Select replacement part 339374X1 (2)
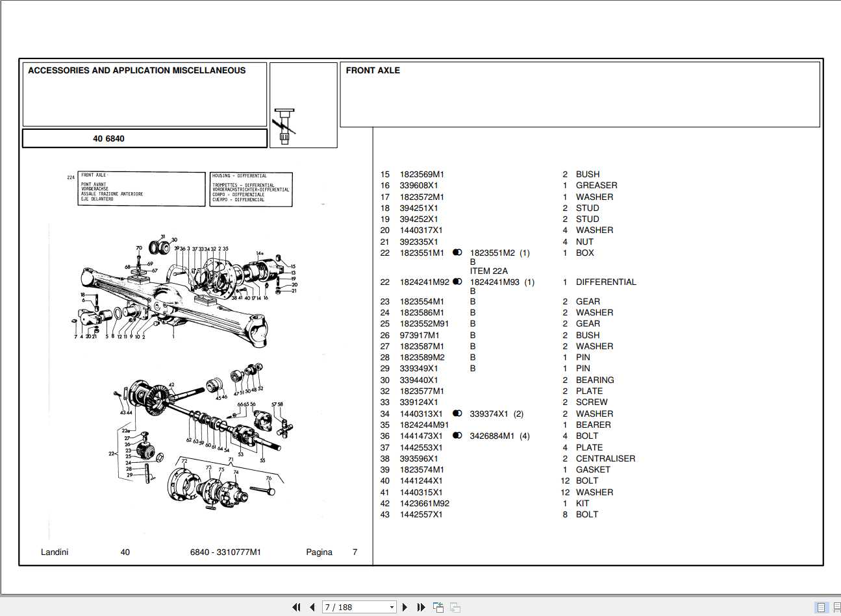 point(497,413)
